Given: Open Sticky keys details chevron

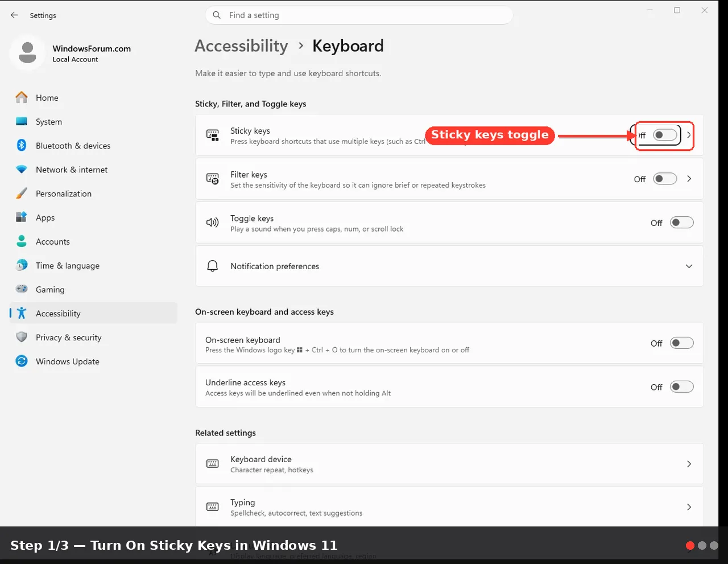Looking at the screenshot, I should [x=689, y=135].
